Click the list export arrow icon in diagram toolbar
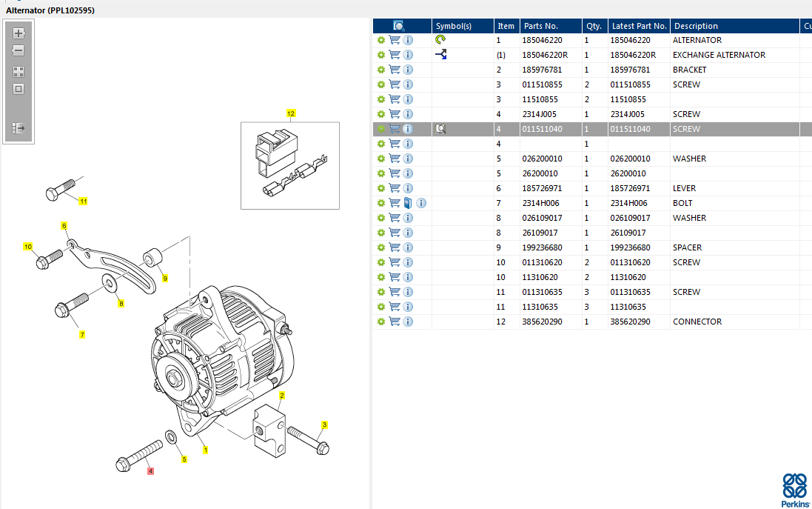Screen dimensions: 812x509 point(19,128)
